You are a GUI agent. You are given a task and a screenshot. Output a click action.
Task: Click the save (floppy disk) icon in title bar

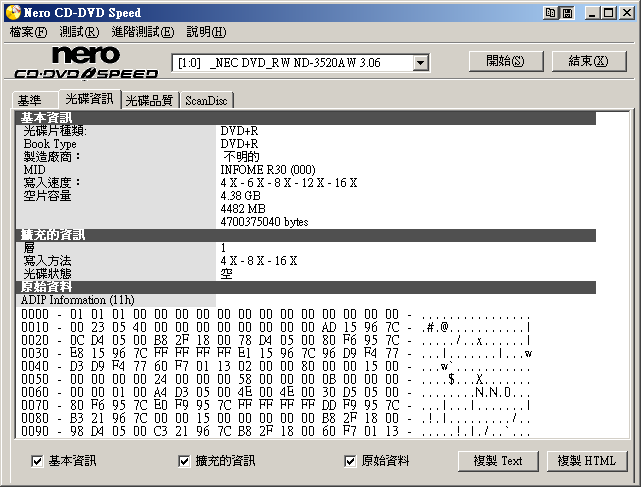point(567,13)
